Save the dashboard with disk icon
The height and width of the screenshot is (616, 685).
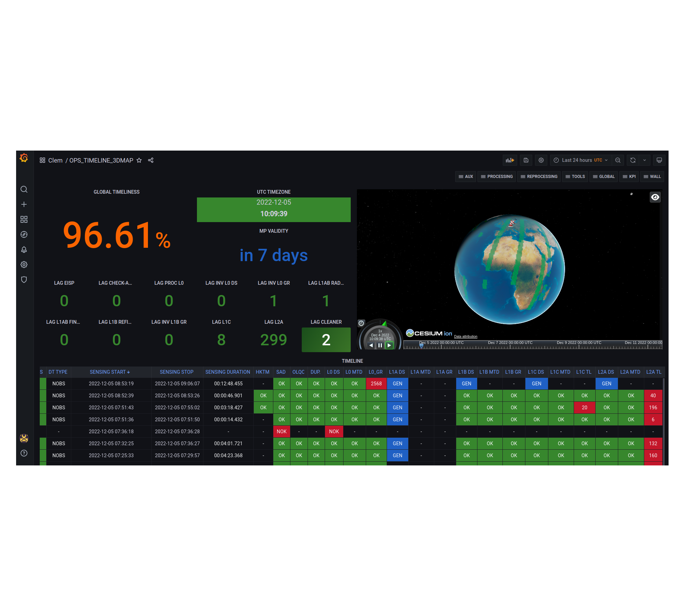click(x=526, y=160)
